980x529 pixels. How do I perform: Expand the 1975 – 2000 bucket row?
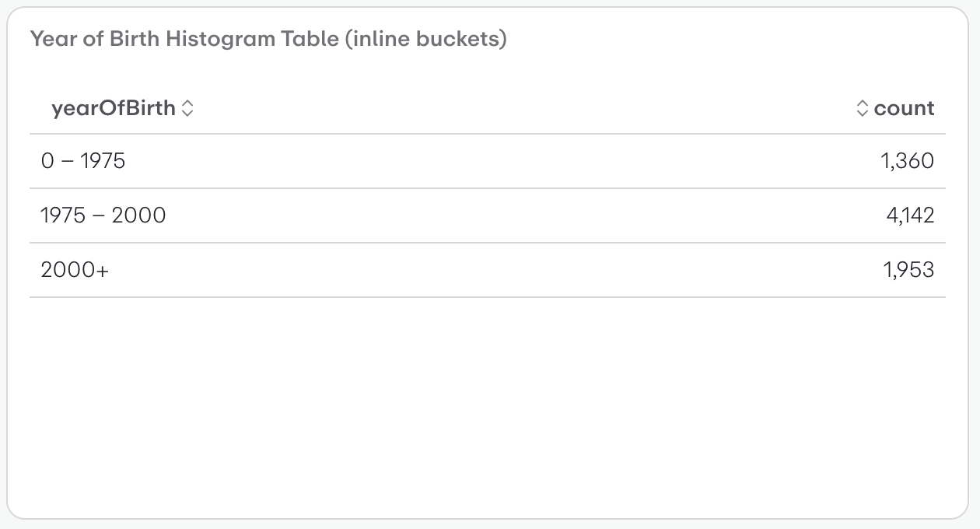(x=102, y=215)
